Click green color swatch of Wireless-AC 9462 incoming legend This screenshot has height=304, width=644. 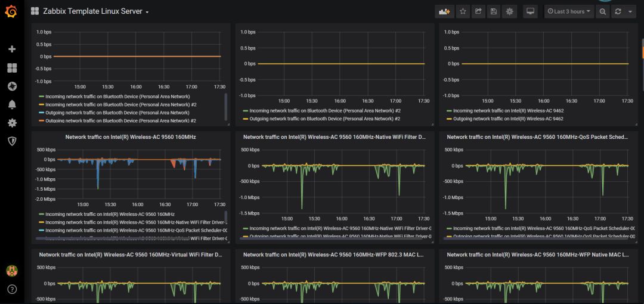click(450, 111)
